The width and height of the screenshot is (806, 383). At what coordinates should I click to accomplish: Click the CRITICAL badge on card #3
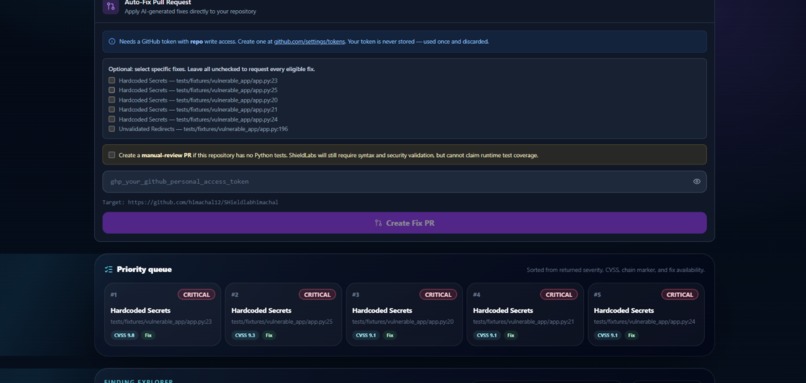pyautogui.click(x=438, y=295)
